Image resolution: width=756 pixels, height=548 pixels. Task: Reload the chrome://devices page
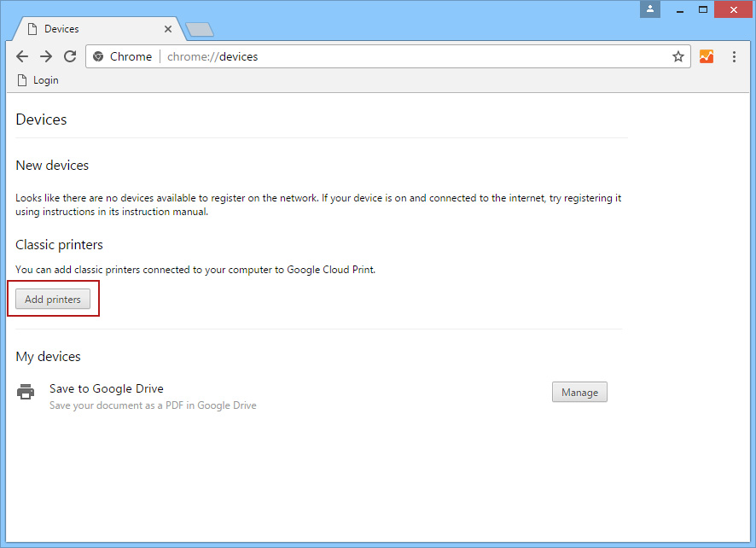70,56
